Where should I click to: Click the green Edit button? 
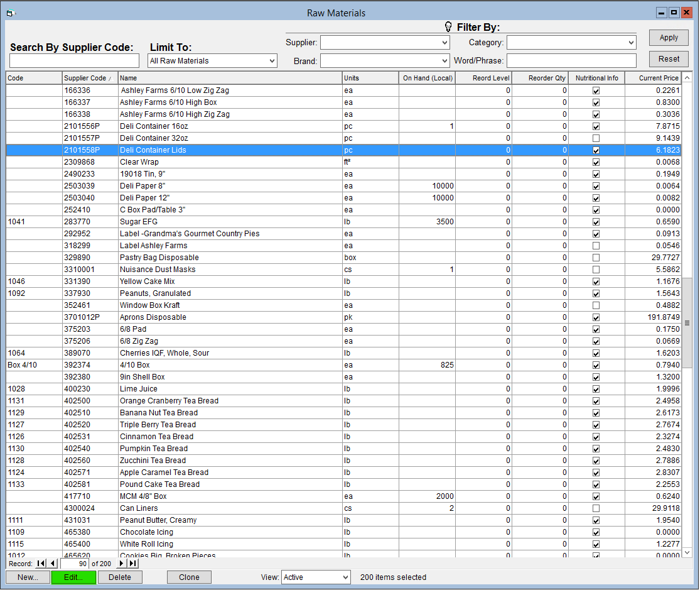point(73,577)
